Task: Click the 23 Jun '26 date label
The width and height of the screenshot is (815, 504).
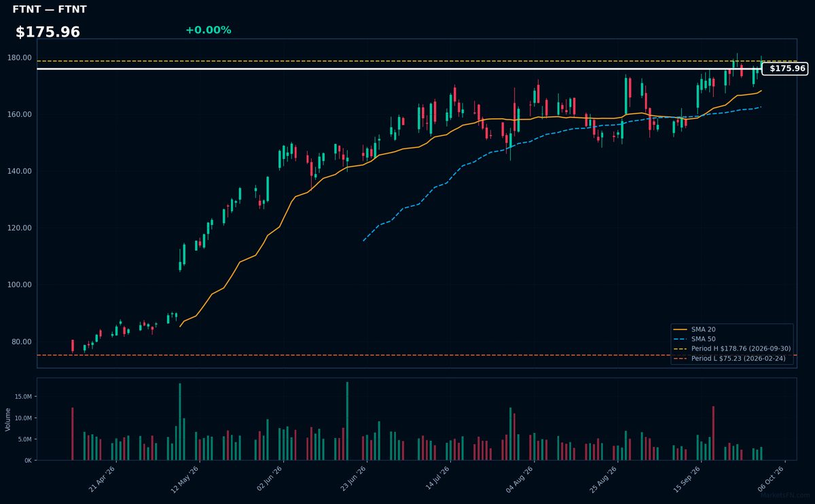Action: (353, 479)
